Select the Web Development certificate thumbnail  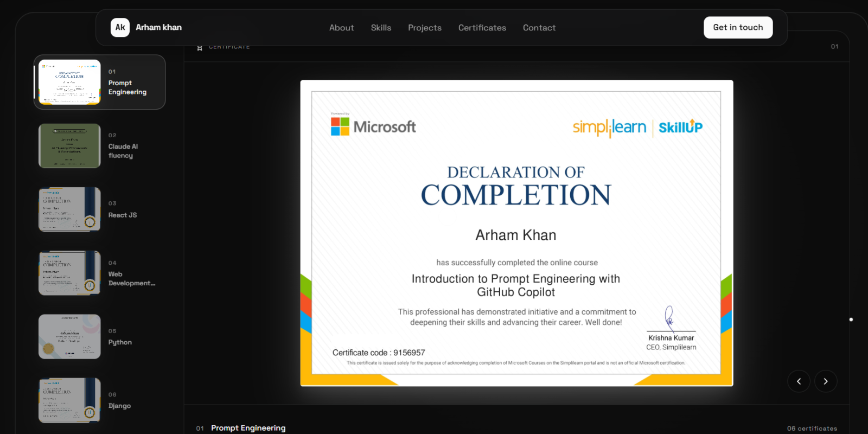click(x=69, y=273)
